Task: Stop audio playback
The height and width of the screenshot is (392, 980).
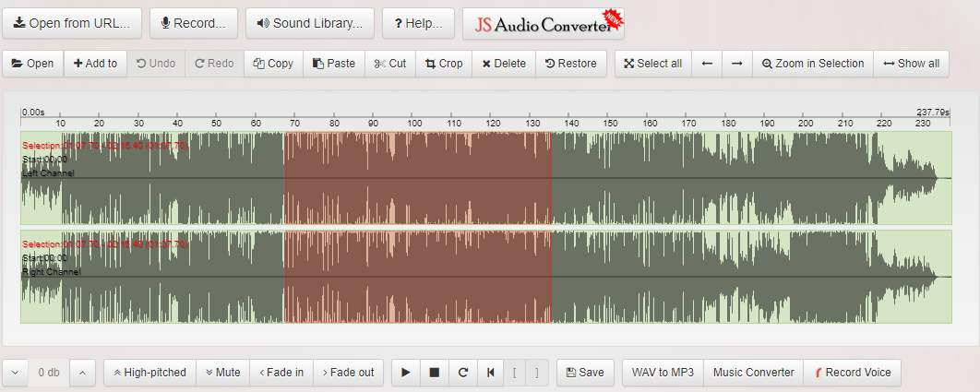Action: point(434,373)
